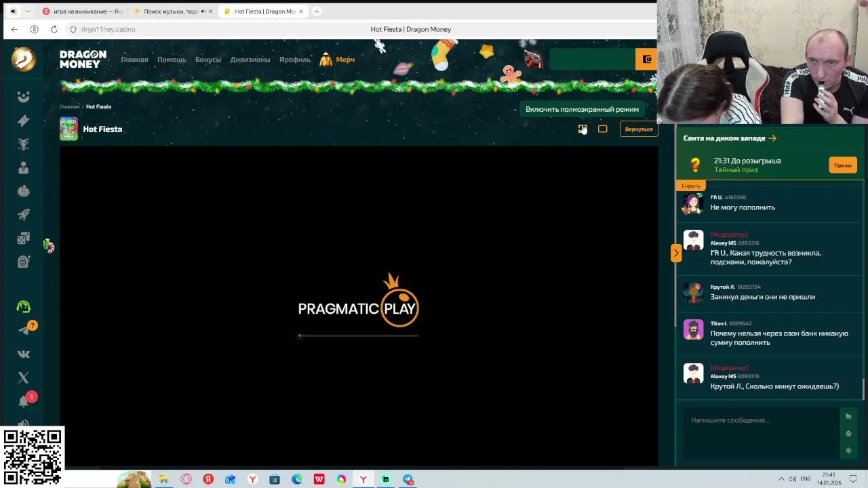
Task: Open green headset support icon
Action: point(24,306)
